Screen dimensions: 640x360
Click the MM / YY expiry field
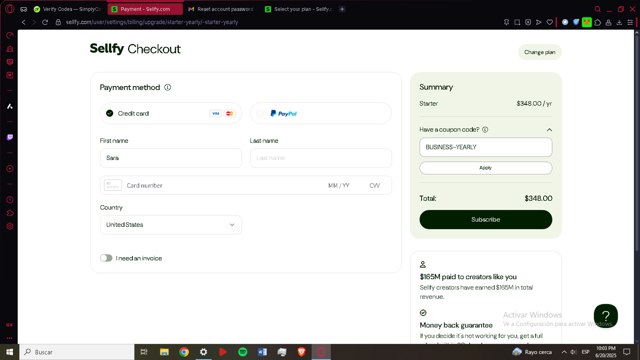[338, 185]
